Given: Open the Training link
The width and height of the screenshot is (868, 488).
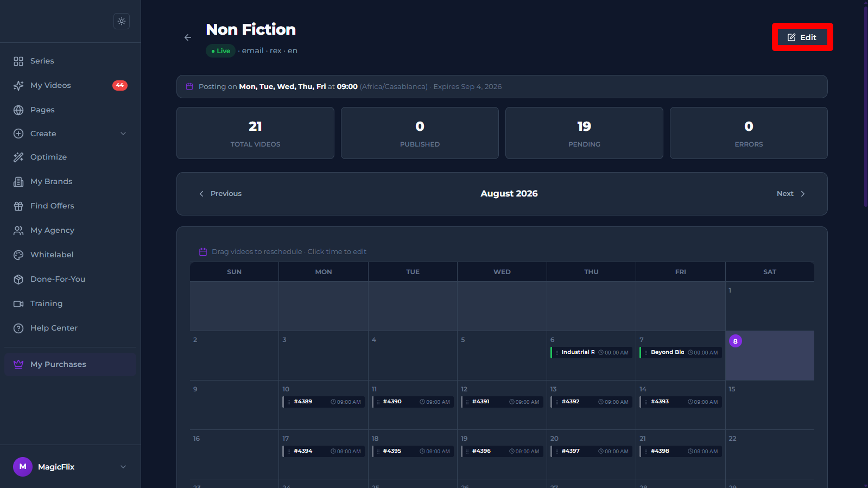Looking at the screenshot, I should 70,304.
